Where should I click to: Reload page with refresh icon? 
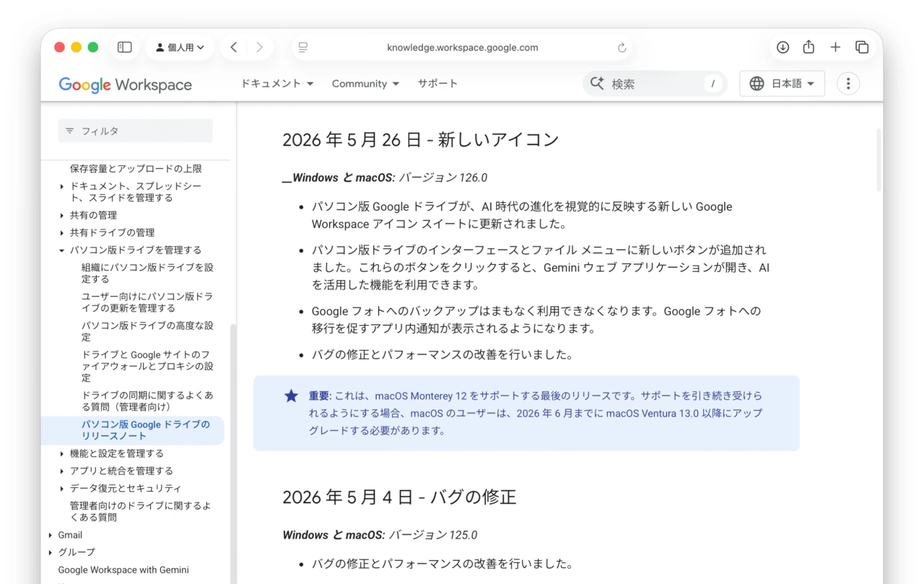click(x=622, y=48)
